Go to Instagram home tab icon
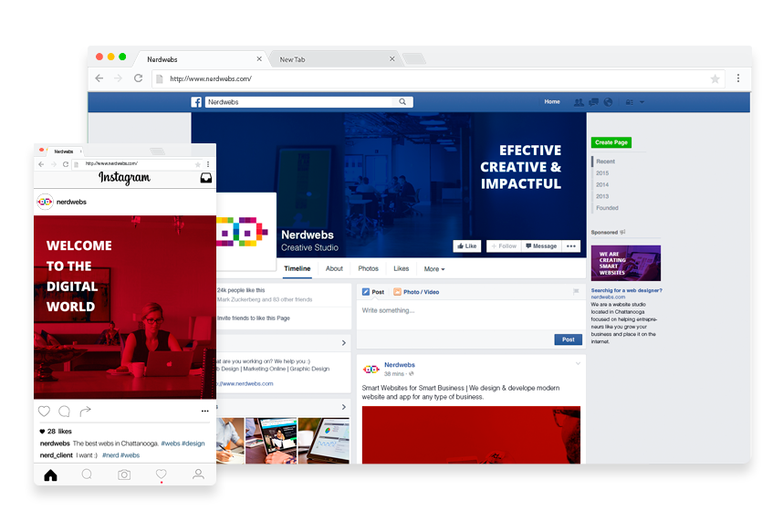Screen dimensions: 783x532 (50, 475)
